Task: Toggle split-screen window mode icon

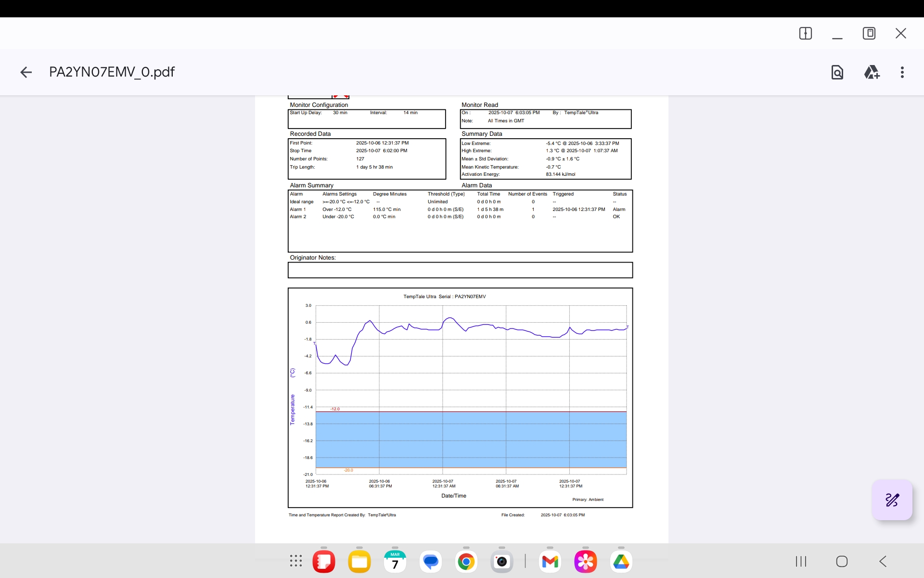Action: coord(805,33)
